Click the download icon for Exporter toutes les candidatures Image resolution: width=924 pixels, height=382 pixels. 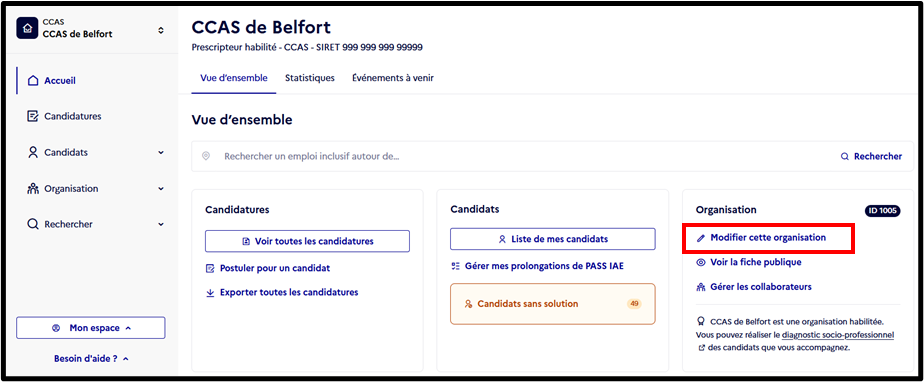[x=210, y=292]
